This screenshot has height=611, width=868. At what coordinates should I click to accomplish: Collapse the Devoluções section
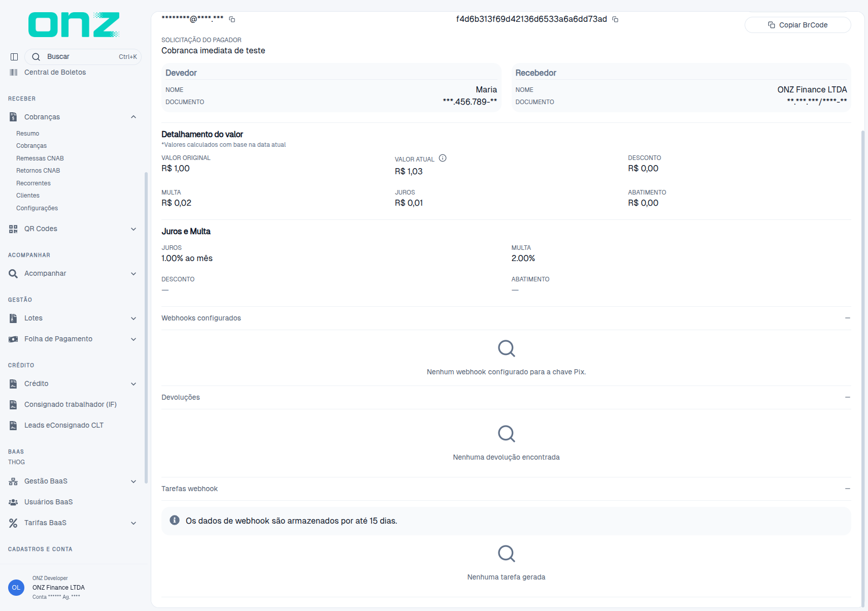847,397
